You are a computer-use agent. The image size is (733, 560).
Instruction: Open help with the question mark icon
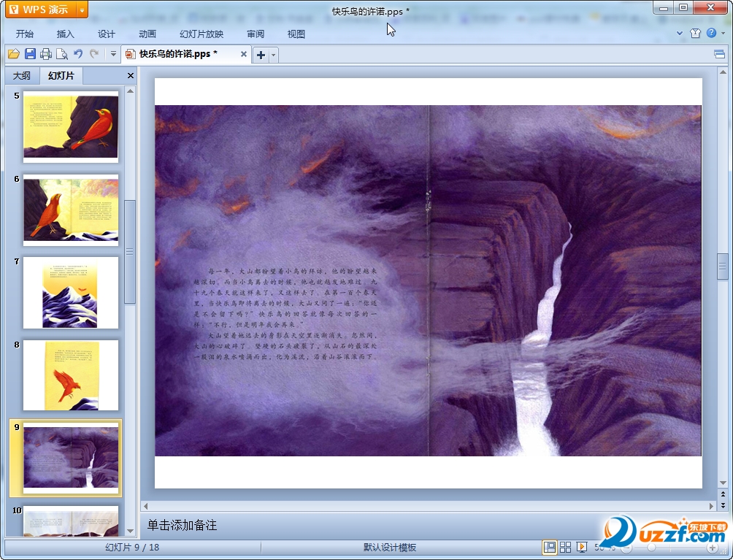coord(712,33)
